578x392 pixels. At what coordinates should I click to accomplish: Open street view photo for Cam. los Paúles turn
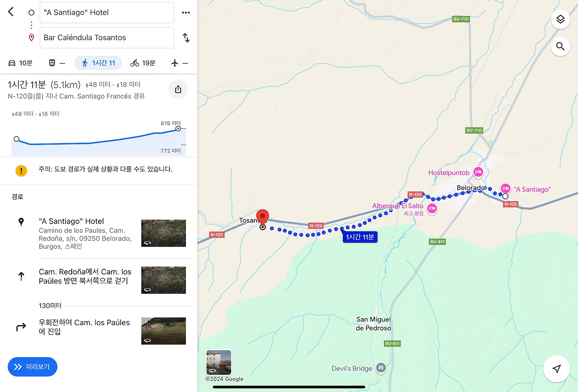coord(163,331)
